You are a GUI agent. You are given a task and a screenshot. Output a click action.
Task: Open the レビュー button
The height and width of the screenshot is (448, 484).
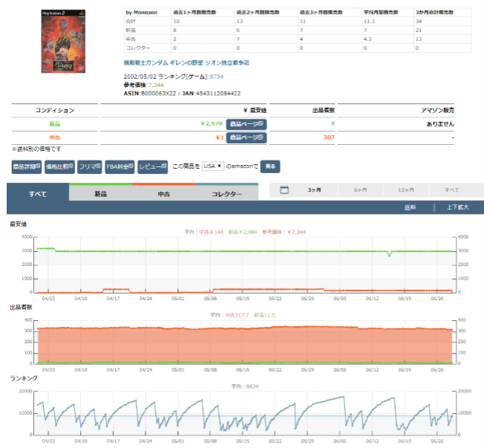tap(152, 167)
